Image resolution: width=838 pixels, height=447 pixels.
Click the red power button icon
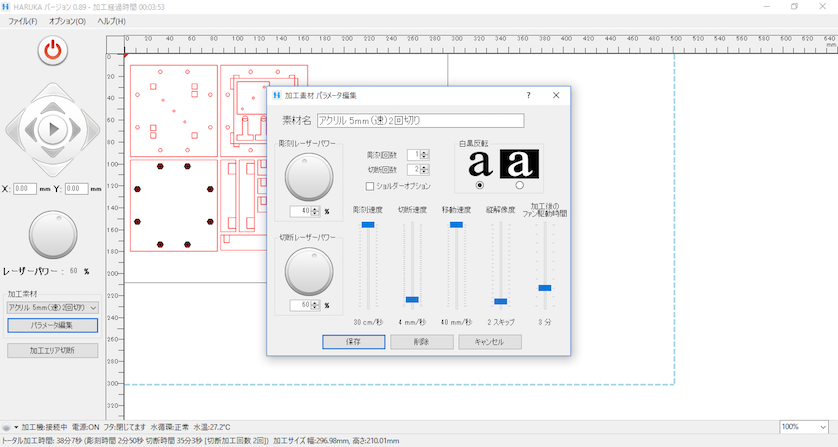click(52, 51)
